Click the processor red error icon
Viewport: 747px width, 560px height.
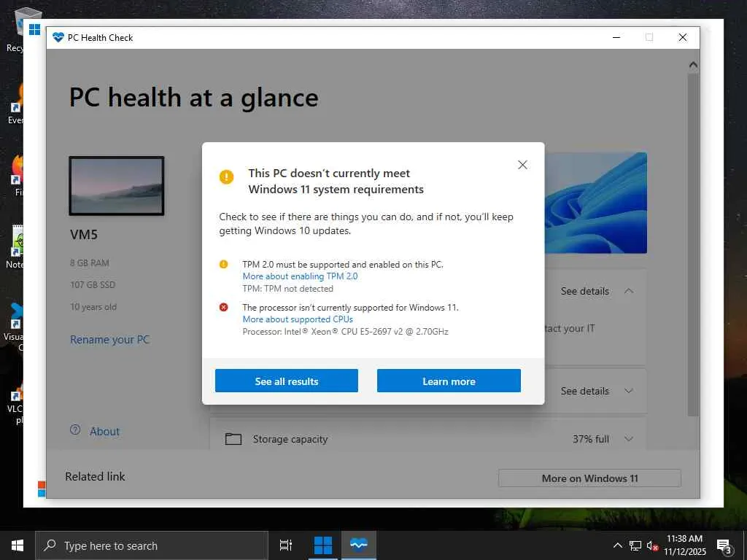click(x=223, y=307)
